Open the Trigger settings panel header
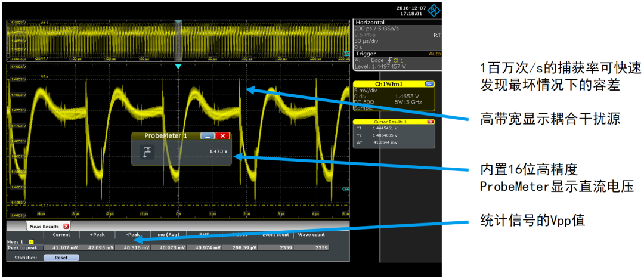 pyautogui.click(x=398, y=54)
